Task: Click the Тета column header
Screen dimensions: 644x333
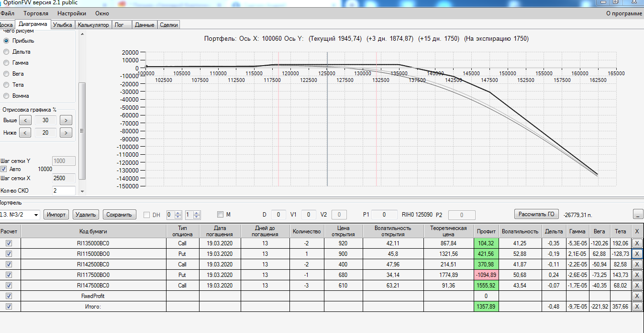Action: (x=620, y=231)
